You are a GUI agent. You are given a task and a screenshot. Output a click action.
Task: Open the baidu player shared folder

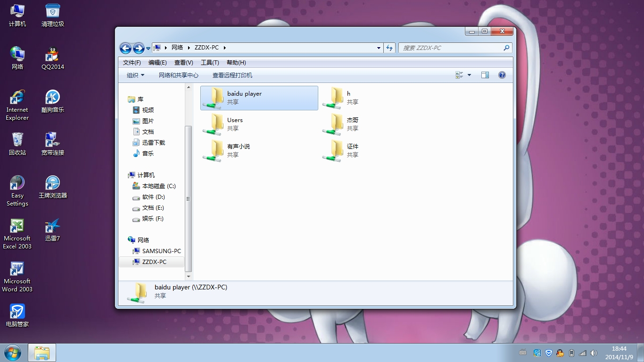click(x=259, y=98)
